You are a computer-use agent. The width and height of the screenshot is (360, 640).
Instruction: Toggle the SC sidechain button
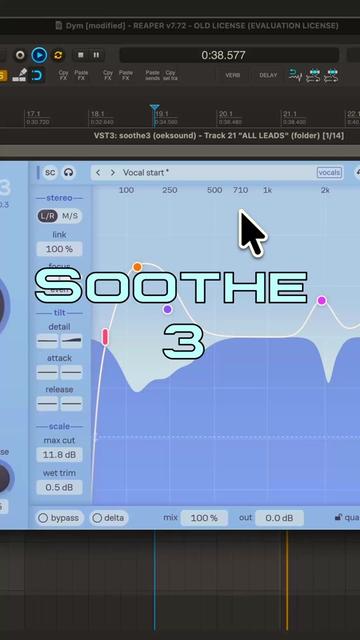coord(50,173)
